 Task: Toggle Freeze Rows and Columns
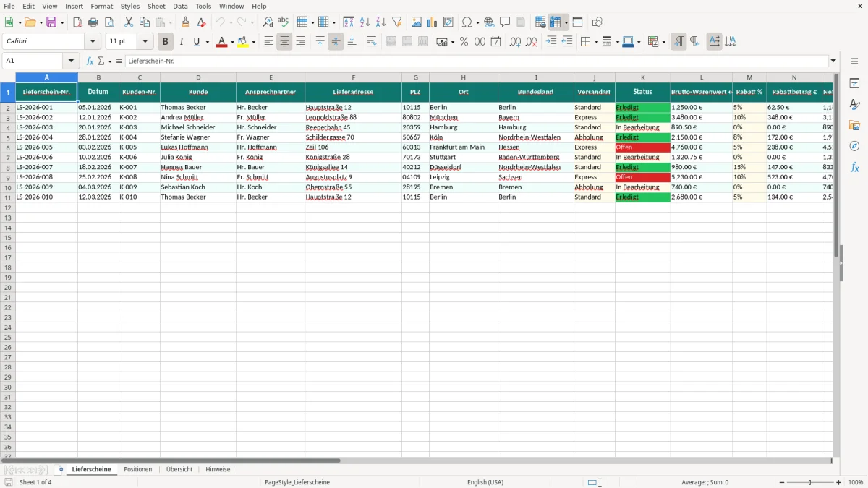(556, 22)
